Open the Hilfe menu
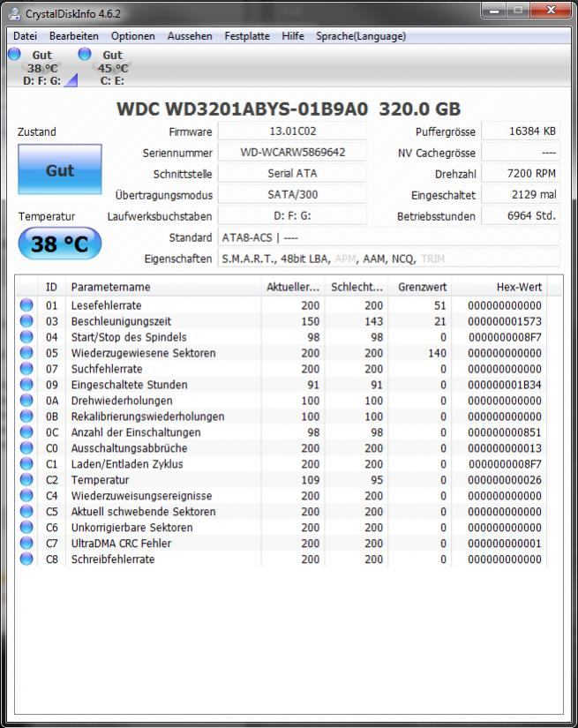This screenshot has height=728, width=578. [x=293, y=36]
